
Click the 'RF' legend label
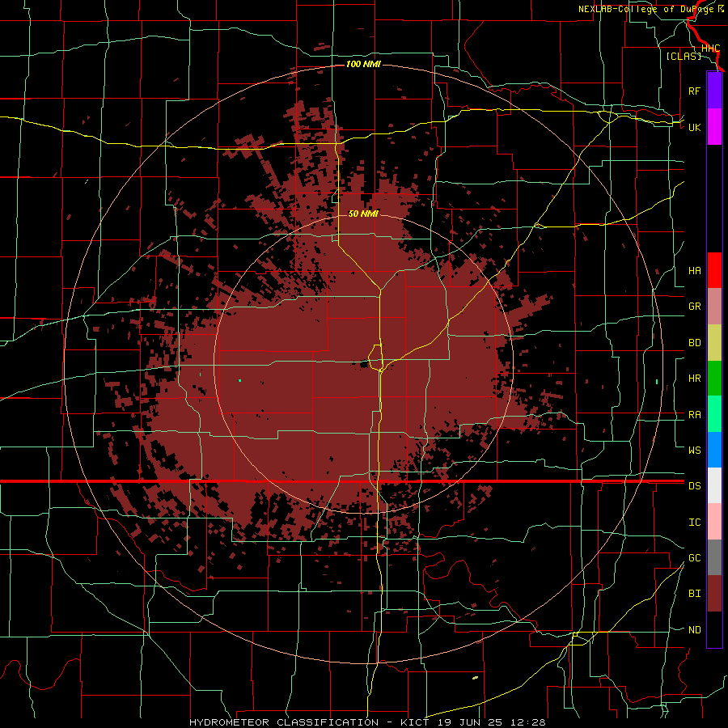pyautogui.click(x=694, y=91)
